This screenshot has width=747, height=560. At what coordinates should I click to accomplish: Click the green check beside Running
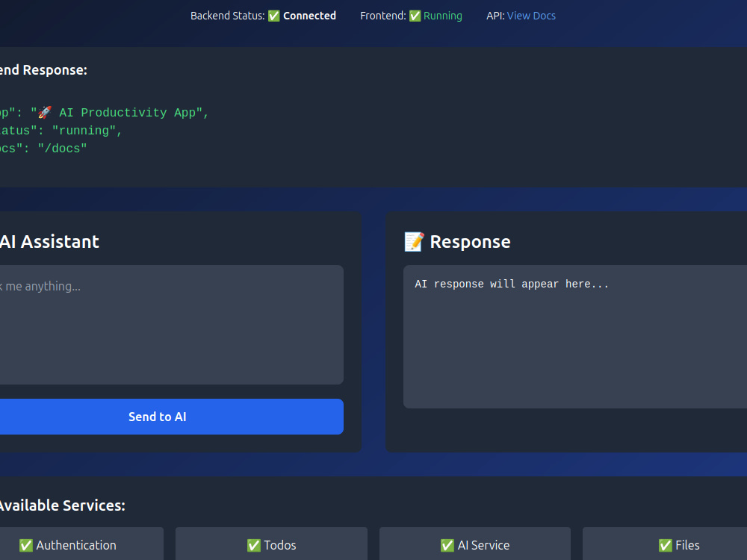415,16
